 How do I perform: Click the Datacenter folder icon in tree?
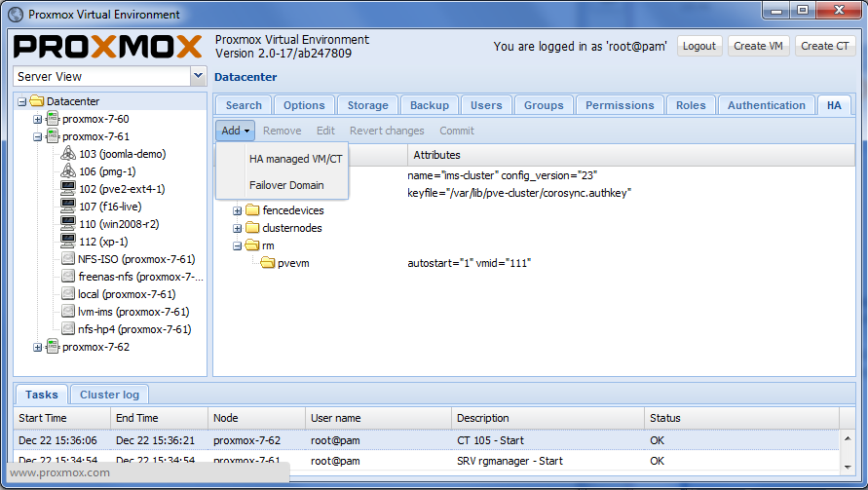[x=37, y=101]
